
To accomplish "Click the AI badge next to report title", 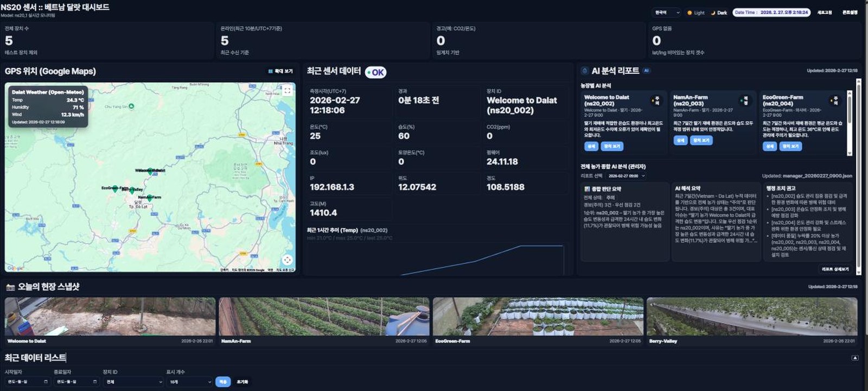I will coord(646,71).
